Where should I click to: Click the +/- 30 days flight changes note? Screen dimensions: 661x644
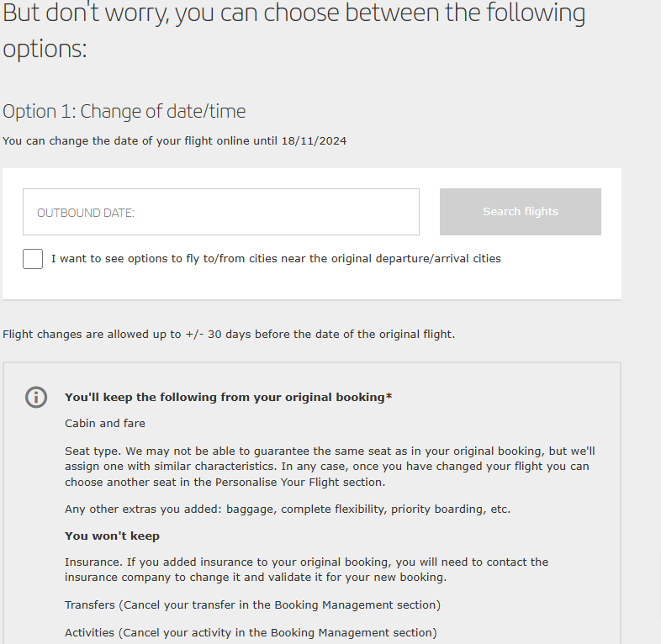click(x=229, y=335)
